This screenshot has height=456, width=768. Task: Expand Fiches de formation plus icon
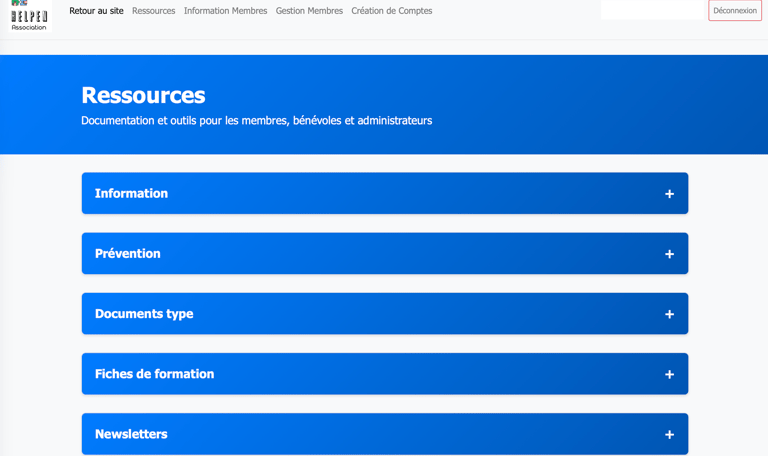point(669,375)
